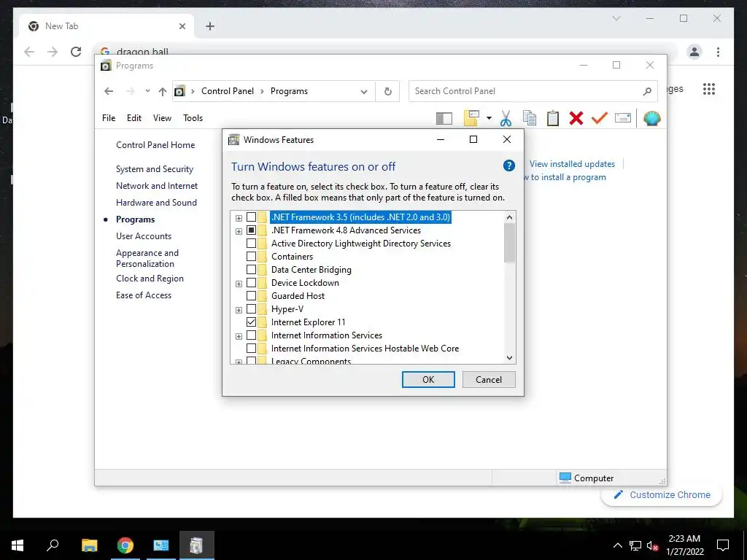Click OK in Windows Features
Screen dimensions: 747x560
(428, 379)
